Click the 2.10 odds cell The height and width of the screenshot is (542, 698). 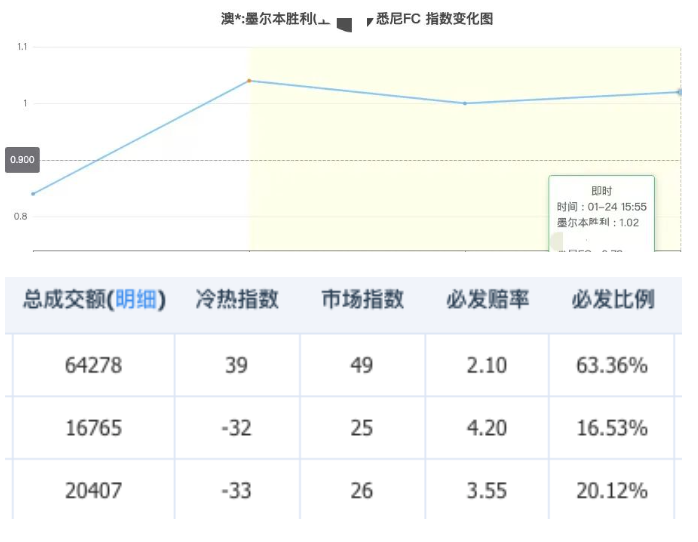point(487,365)
